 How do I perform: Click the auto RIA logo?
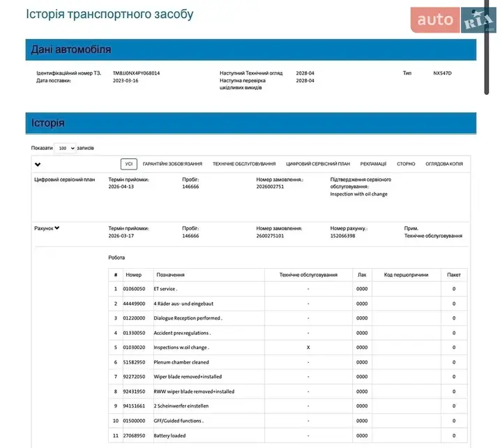click(453, 20)
